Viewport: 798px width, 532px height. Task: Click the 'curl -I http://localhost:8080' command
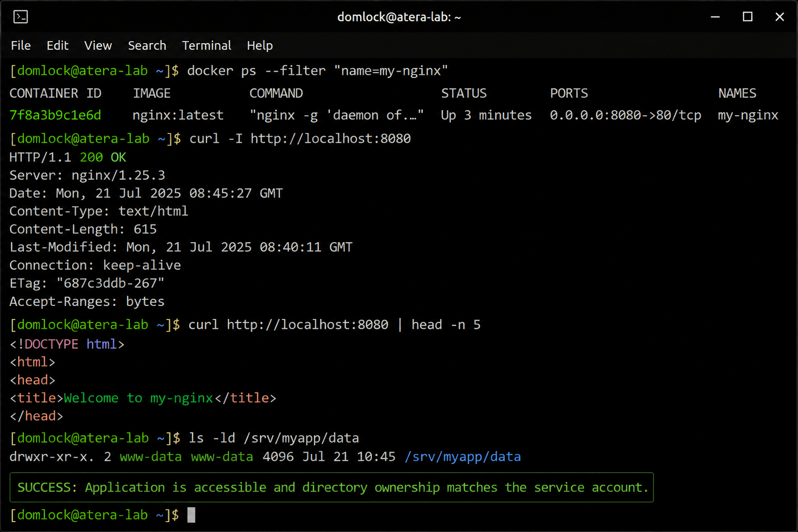[x=300, y=139]
